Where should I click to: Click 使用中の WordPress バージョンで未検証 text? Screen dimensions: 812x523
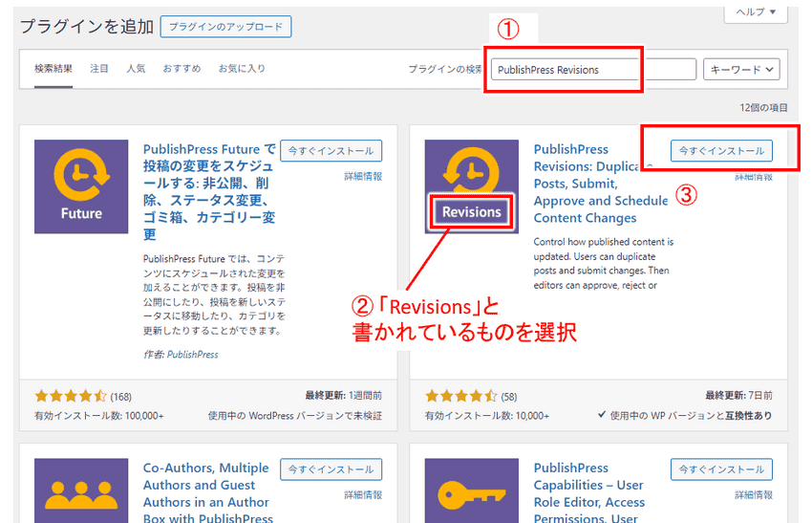point(295,416)
